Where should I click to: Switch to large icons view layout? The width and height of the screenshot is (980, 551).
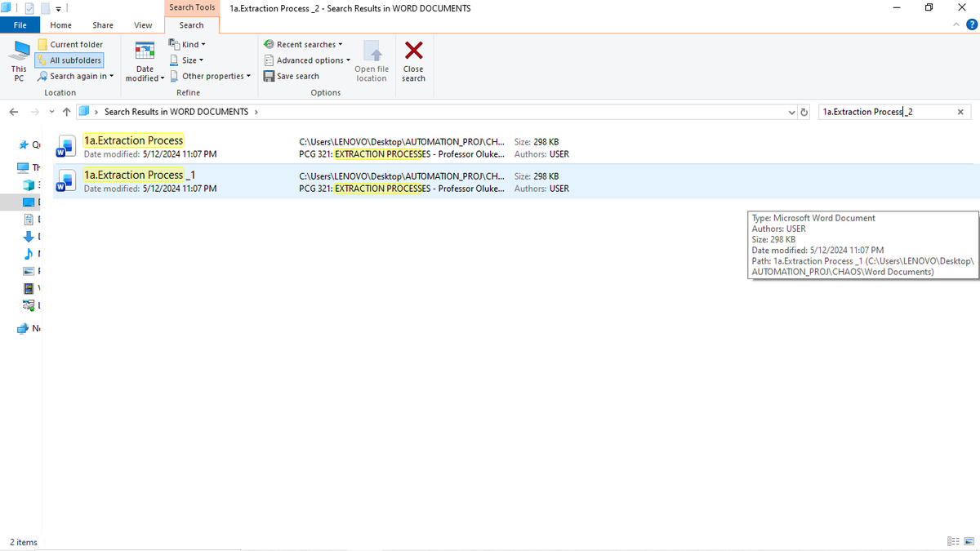tap(969, 542)
